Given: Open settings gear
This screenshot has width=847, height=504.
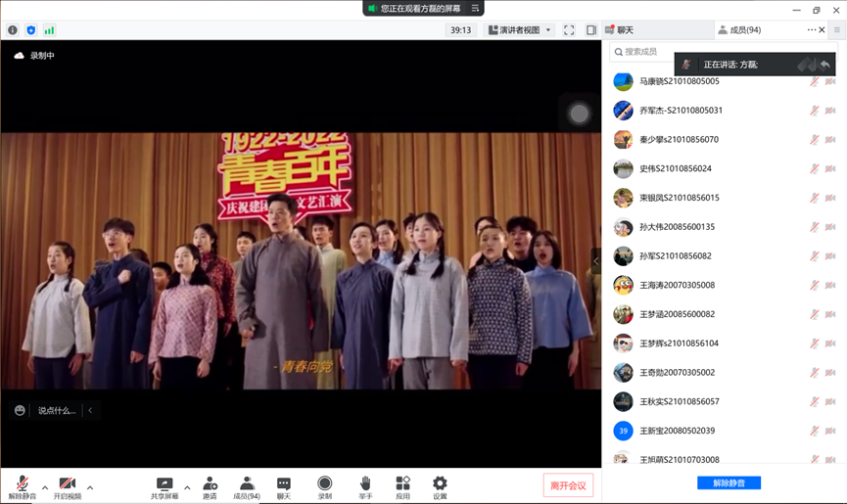Looking at the screenshot, I should [440, 487].
